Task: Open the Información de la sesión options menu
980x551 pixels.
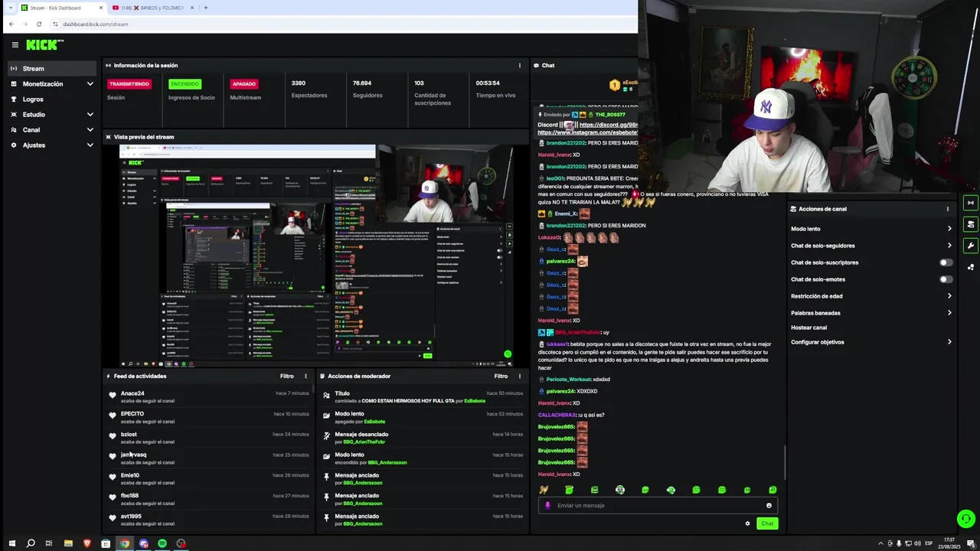Action: (519, 65)
